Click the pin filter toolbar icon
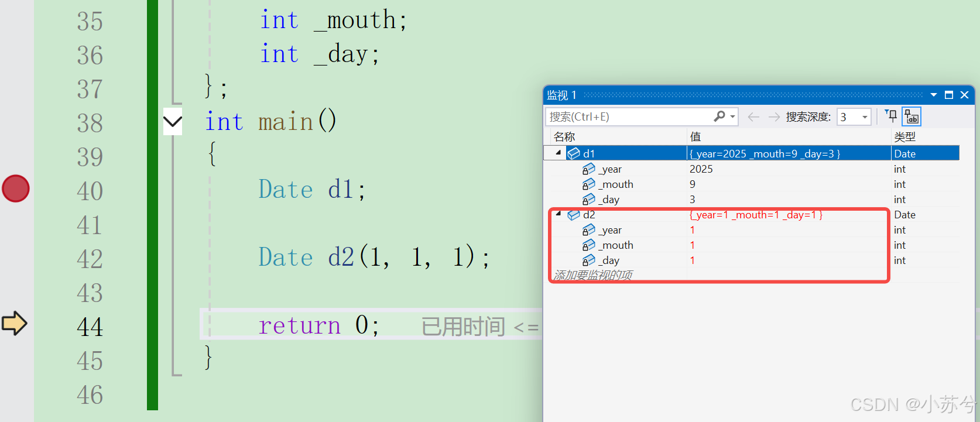 click(891, 116)
